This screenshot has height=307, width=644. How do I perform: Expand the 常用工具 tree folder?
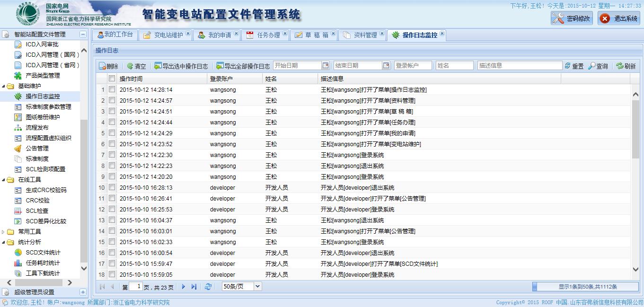[x=4, y=232]
